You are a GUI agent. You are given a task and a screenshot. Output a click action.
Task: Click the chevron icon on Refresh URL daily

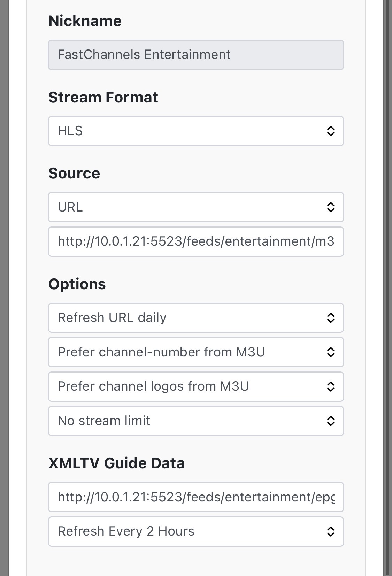pyautogui.click(x=330, y=318)
